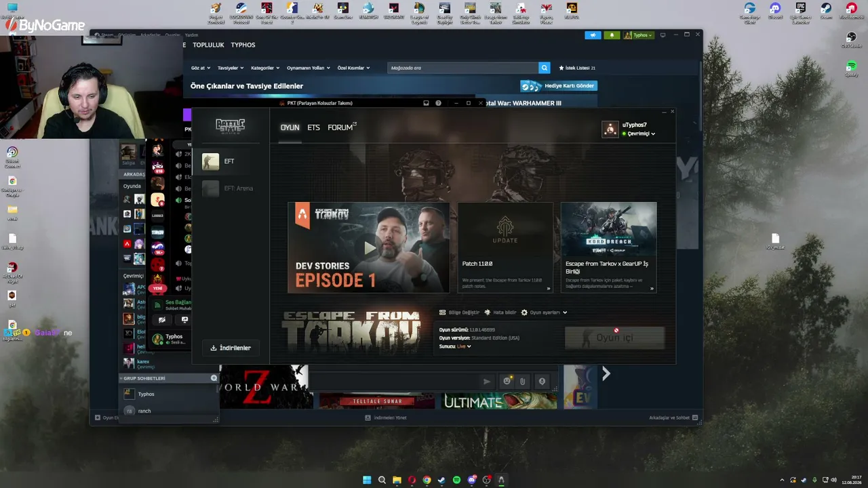Click the chat send arrow button
The height and width of the screenshot is (488, 868).
tap(486, 382)
